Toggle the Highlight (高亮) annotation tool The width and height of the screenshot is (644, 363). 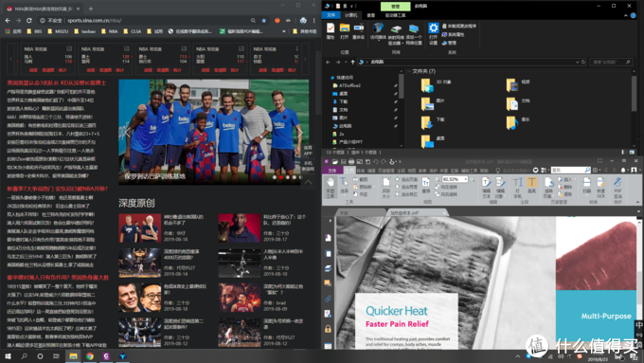point(532,186)
